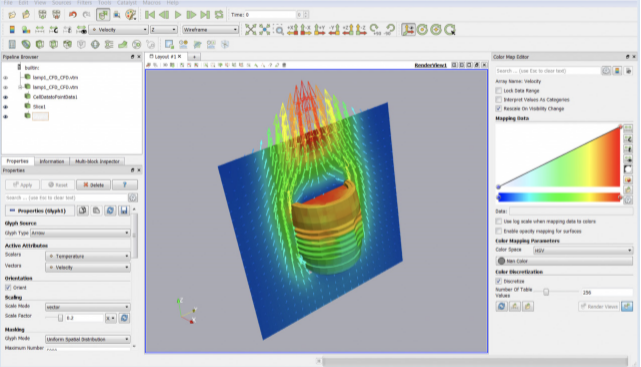Open the color legend editor icon
The image size is (641, 367).
click(26, 30)
